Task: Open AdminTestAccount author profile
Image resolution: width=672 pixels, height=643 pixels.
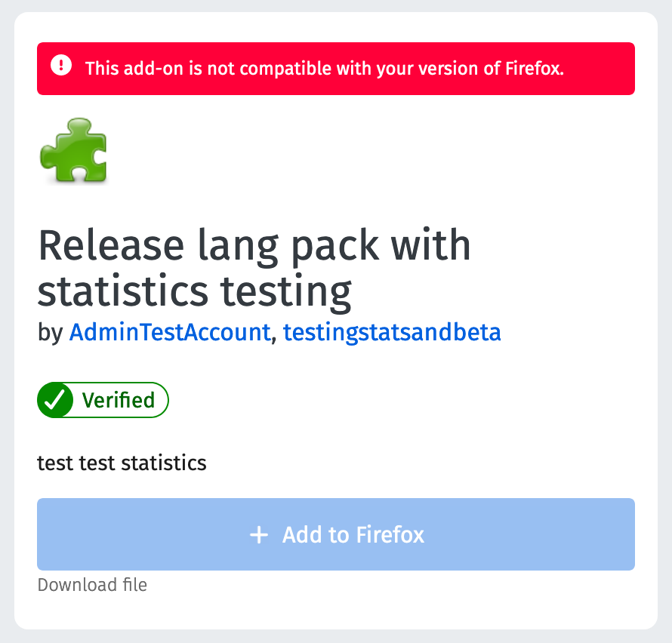Action: (170, 332)
